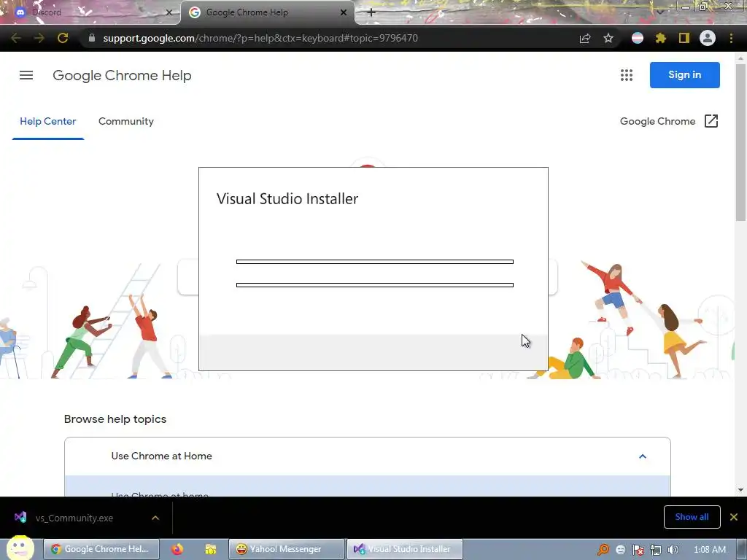Image resolution: width=747 pixels, height=560 pixels.
Task: Open the vs_Community.exe download
Action: (x=74, y=518)
